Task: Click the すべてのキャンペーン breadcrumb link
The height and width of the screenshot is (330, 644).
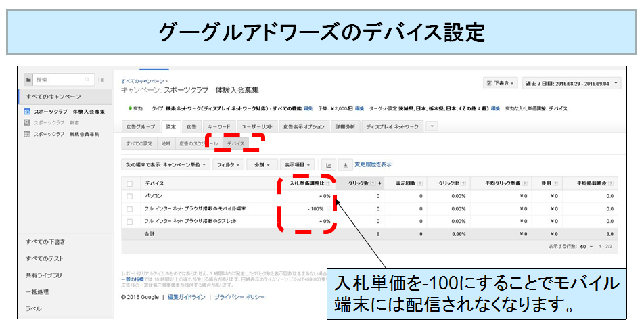Action: click(143, 81)
